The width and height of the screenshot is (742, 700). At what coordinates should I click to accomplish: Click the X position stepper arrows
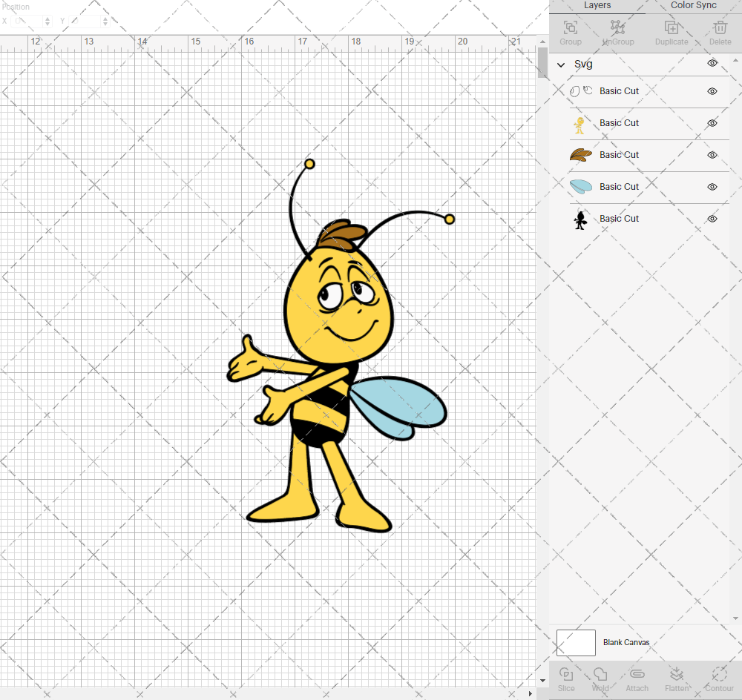pyautogui.click(x=47, y=22)
